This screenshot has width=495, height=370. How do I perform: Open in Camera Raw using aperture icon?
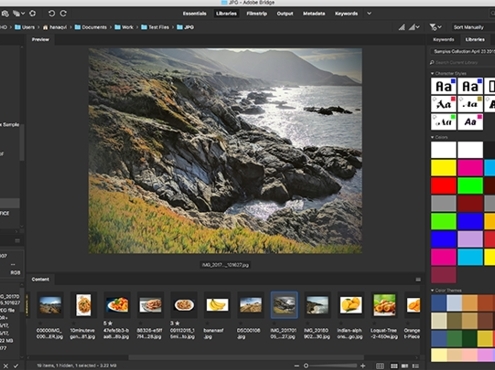(33, 14)
